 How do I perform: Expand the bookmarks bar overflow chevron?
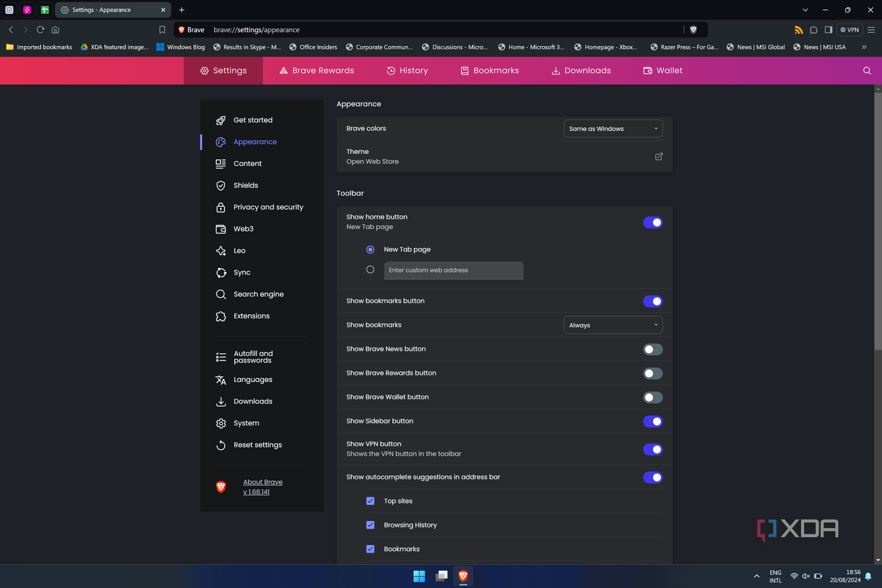[864, 47]
